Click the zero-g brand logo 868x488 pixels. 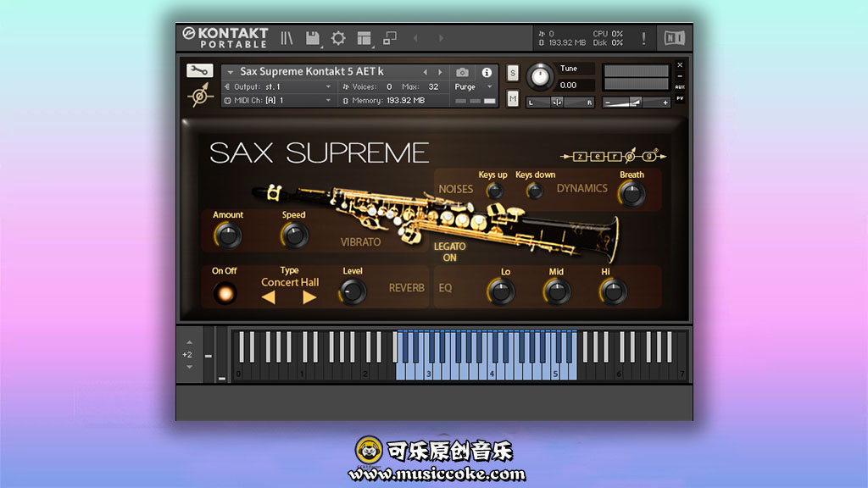614,156
